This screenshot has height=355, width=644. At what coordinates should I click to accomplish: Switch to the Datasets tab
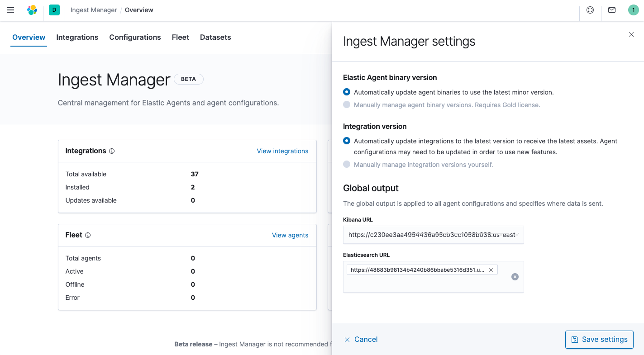click(215, 37)
